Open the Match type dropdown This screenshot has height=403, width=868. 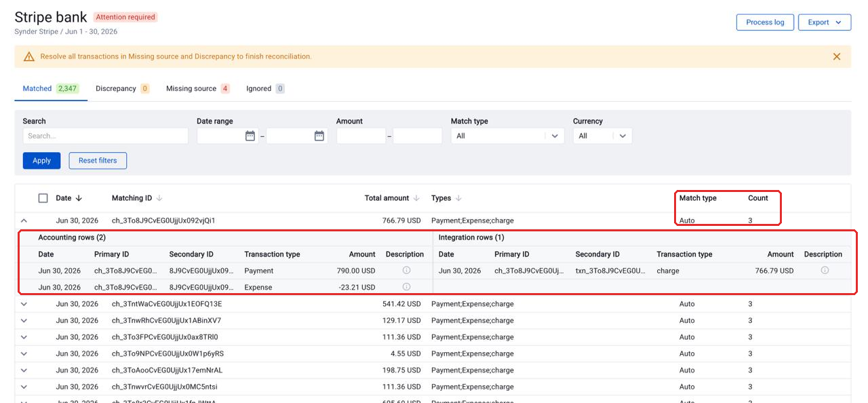[508, 136]
